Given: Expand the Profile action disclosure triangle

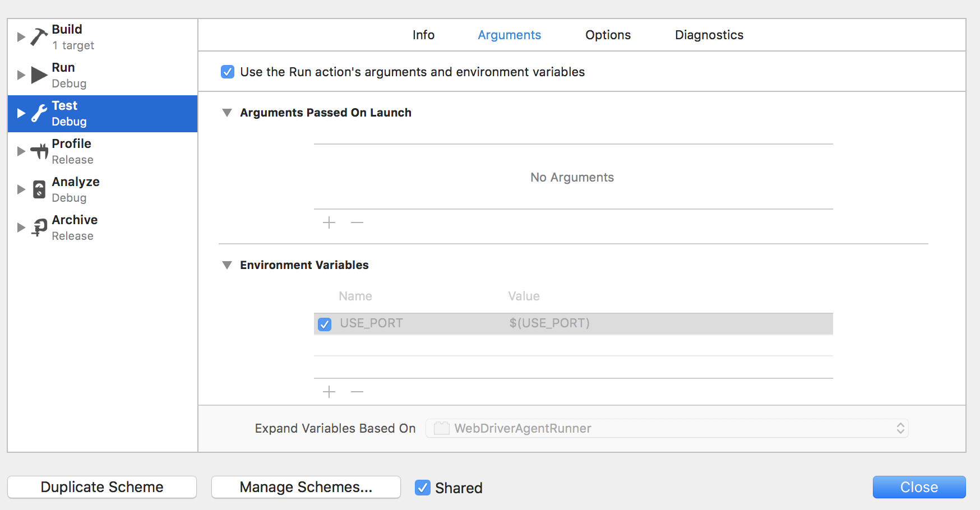Looking at the screenshot, I should 21,151.
